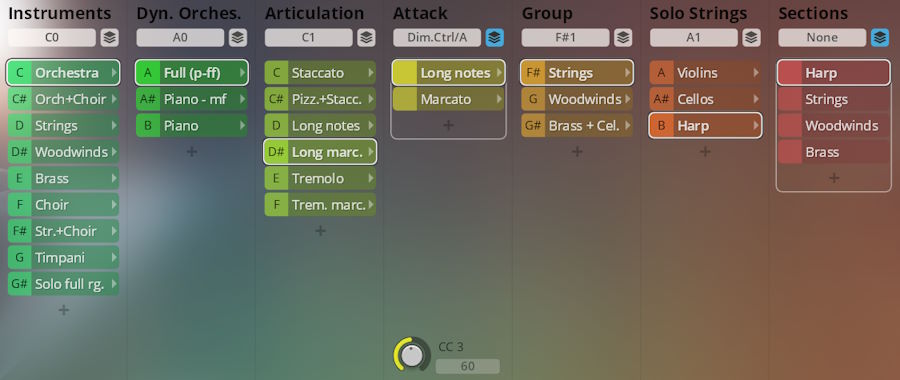Open the arrow on the Woodwinds group slot

pyautogui.click(x=627, y=99)
